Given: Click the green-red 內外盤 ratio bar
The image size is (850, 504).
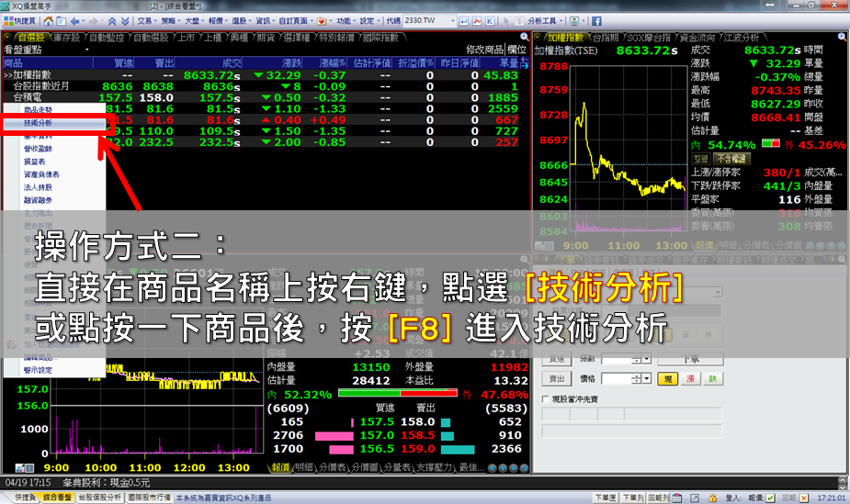Looking at the screenshot, I should pos(397,393).
